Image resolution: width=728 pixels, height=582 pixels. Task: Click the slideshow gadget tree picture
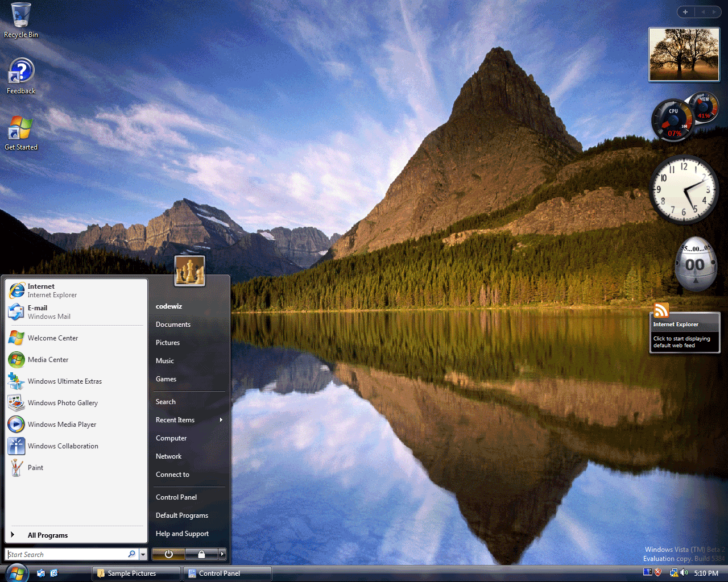684,55
